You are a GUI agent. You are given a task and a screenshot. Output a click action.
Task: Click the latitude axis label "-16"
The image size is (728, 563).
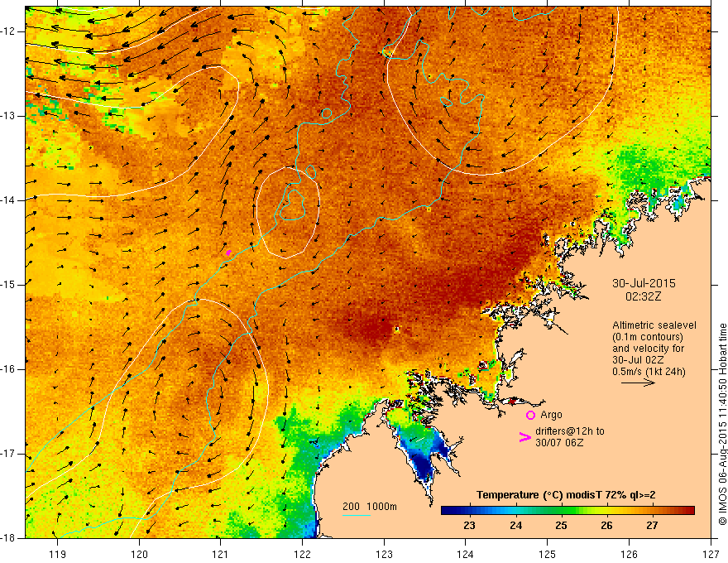click(9, 369)
